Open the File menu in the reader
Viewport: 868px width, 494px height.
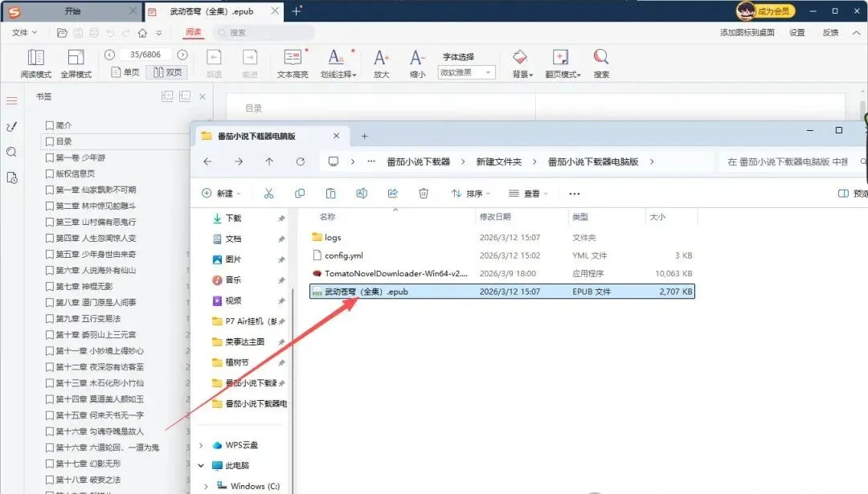[24, 33]
